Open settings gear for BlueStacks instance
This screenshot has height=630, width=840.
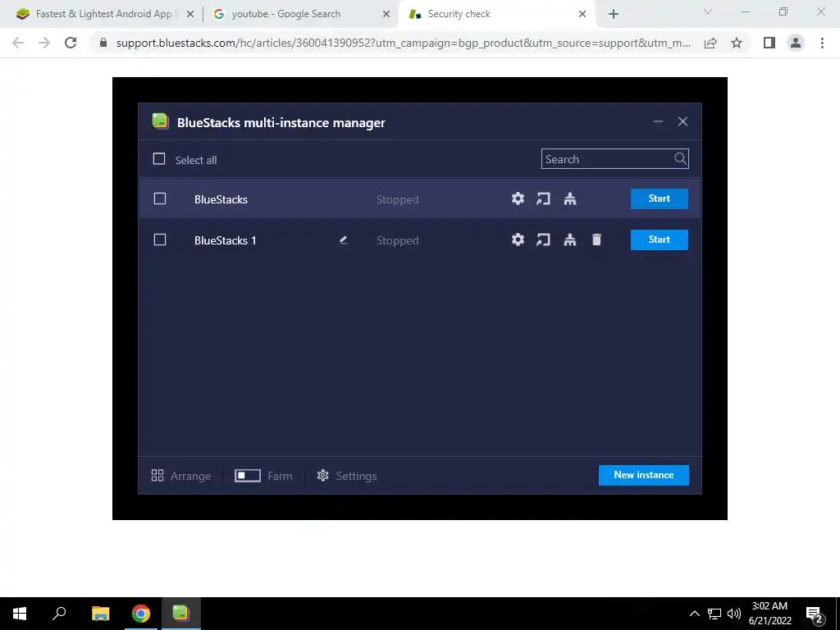coord(518,199)
